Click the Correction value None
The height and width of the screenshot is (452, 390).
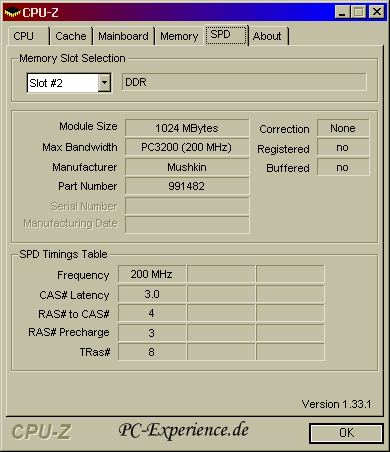[x=343, y=128]
